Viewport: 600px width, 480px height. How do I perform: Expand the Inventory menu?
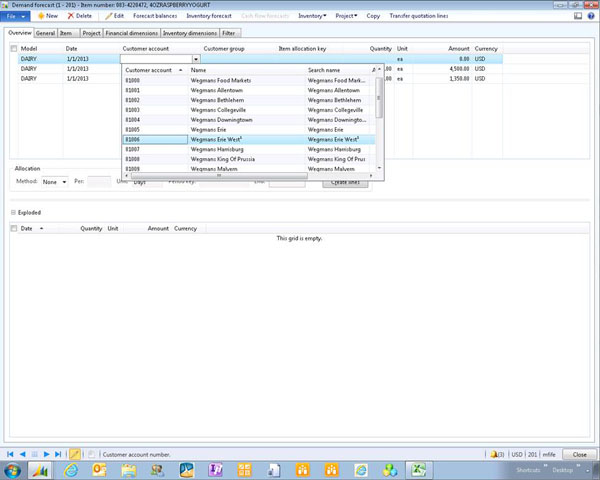(312, 16)
